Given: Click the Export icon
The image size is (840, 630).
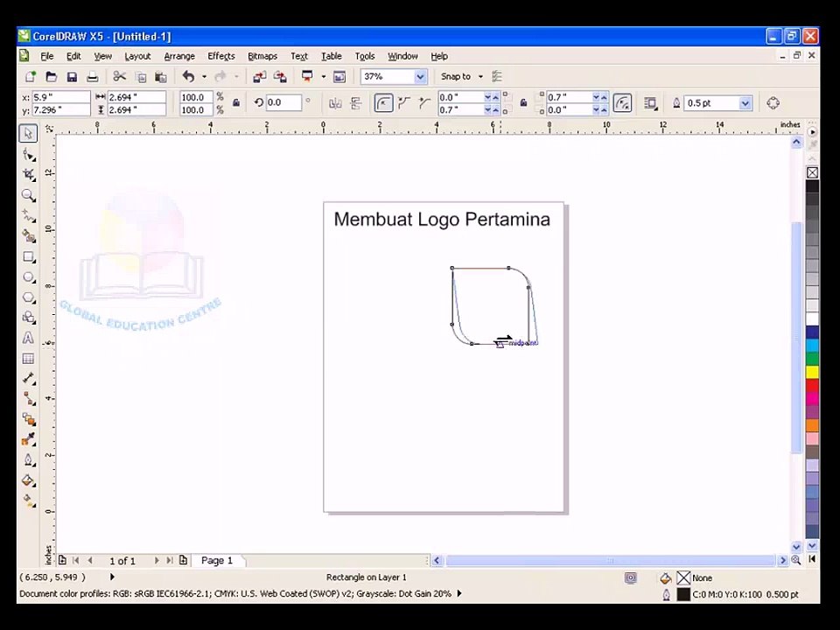Looking at the screenshot, I should tap(280, 77).
